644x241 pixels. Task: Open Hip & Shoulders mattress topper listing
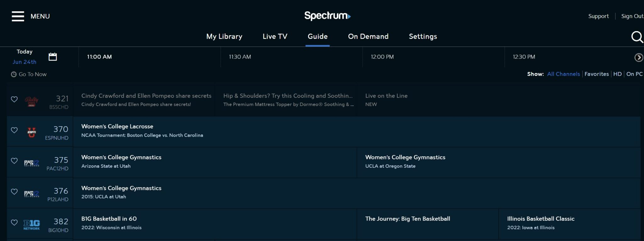tap(286, 100)
